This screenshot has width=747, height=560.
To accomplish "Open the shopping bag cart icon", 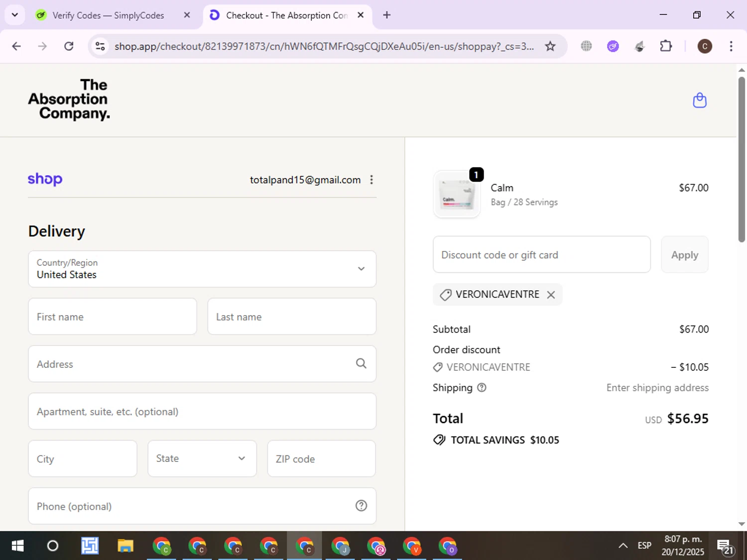I will [700, 100].
